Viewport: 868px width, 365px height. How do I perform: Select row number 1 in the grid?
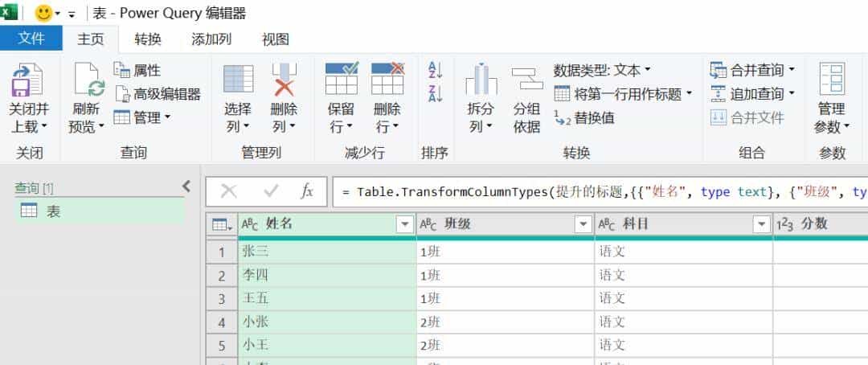[222, 252]
